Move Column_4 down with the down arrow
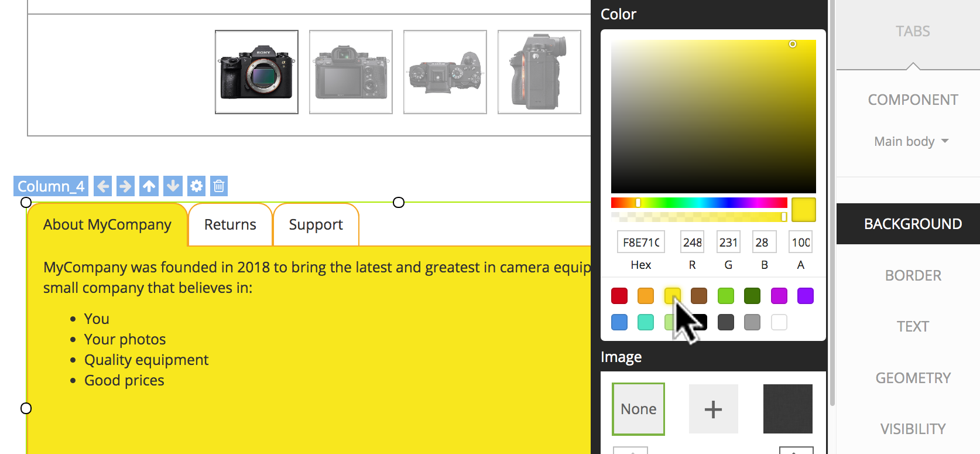This screenshot has height=454, width=980. (x=173, y=186)
